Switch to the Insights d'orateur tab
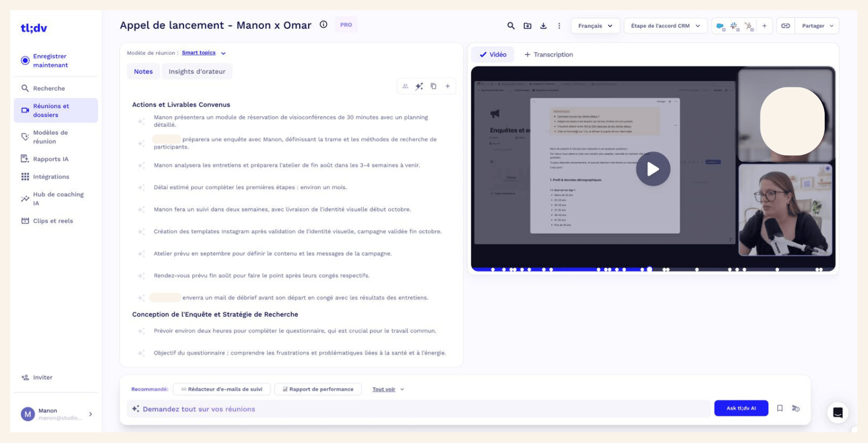868x443 pixels. tap(197, 71)
